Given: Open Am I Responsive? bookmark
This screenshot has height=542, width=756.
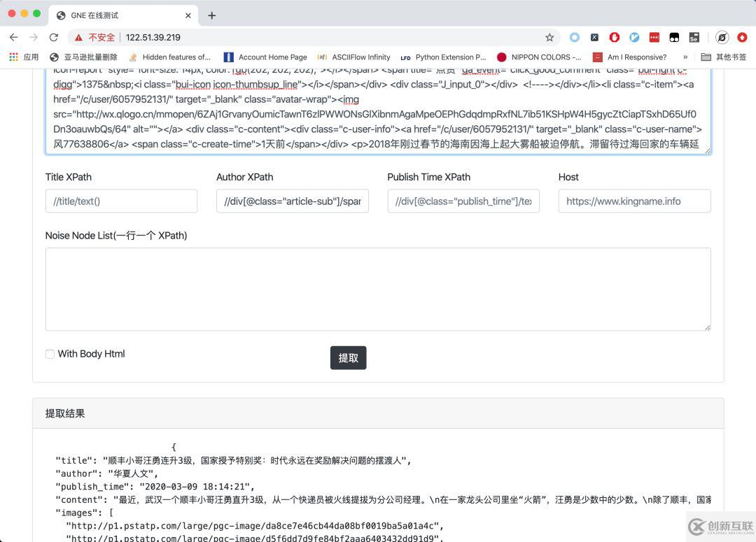Looking at the screenshot, I should point(630,57).
